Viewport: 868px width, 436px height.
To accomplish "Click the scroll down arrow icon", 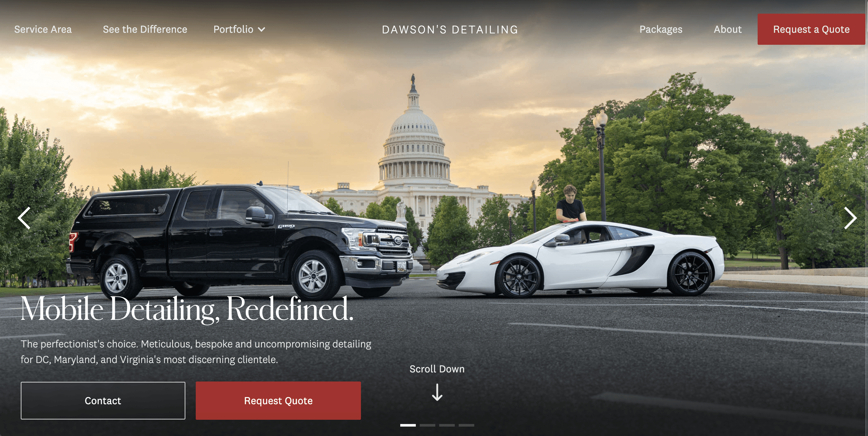I will tap(437, 393).
